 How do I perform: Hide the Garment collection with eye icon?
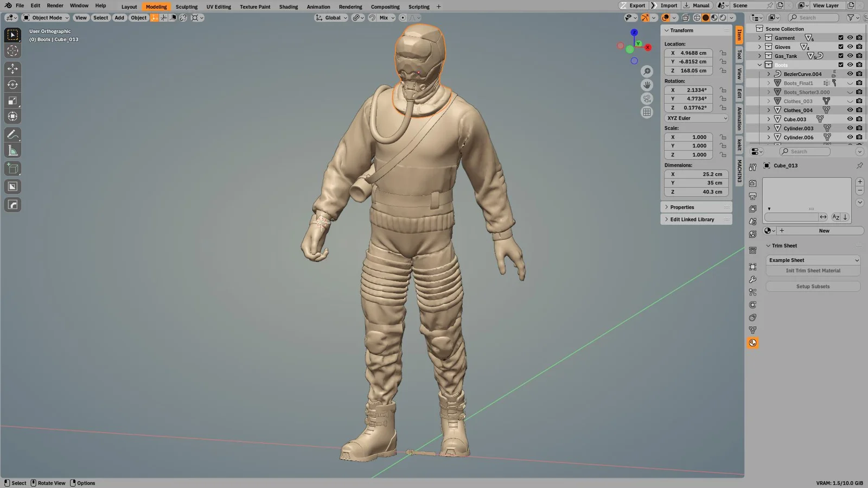(x=850, y=38)
